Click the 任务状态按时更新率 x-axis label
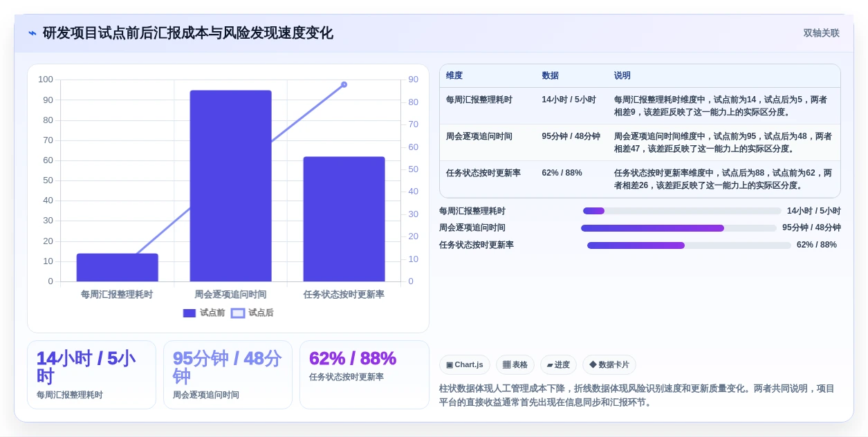Screen dimensions: 868x437 click(x=344, y=295)
